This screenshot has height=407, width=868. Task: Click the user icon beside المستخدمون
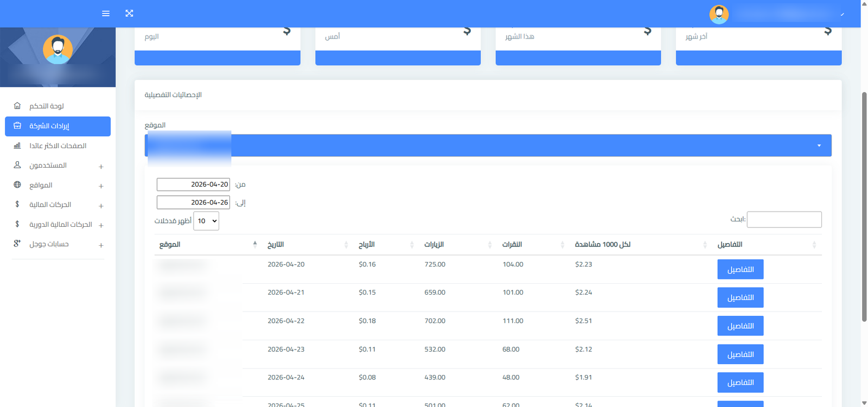[17, 165]
